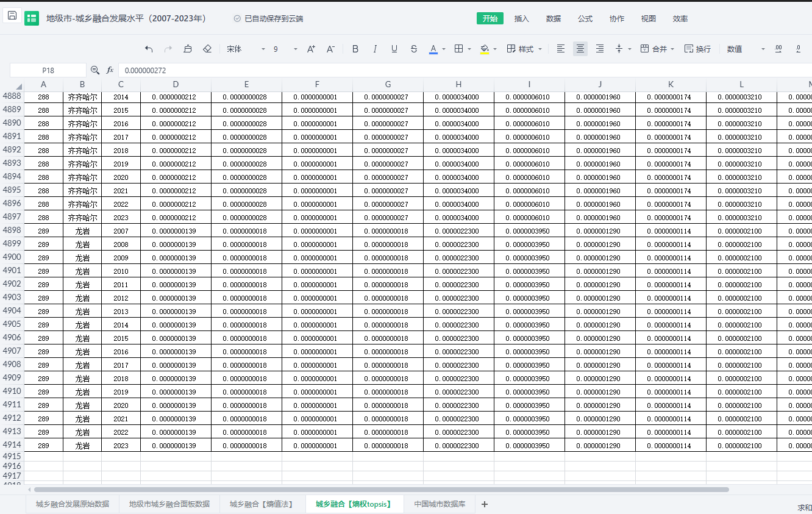Open the 效率 ribbon tab
Screen dimensions: 812x514
click(x=680, y=18)
